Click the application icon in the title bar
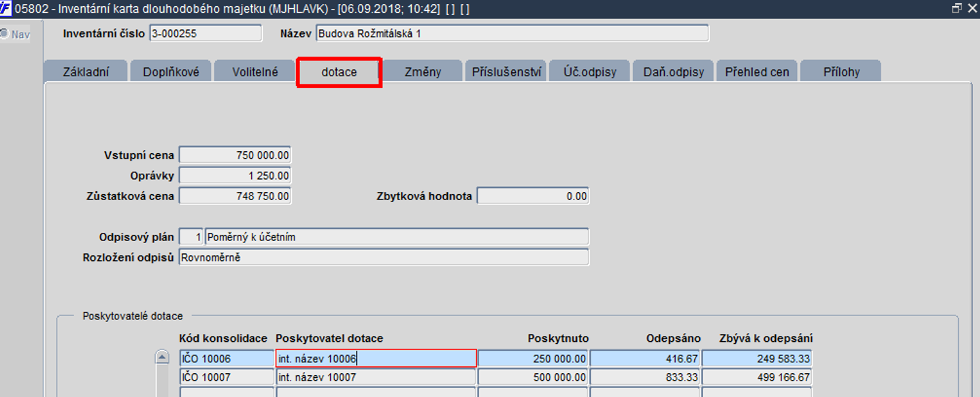The height and width of the screenshot is (397, 980). 6,8
